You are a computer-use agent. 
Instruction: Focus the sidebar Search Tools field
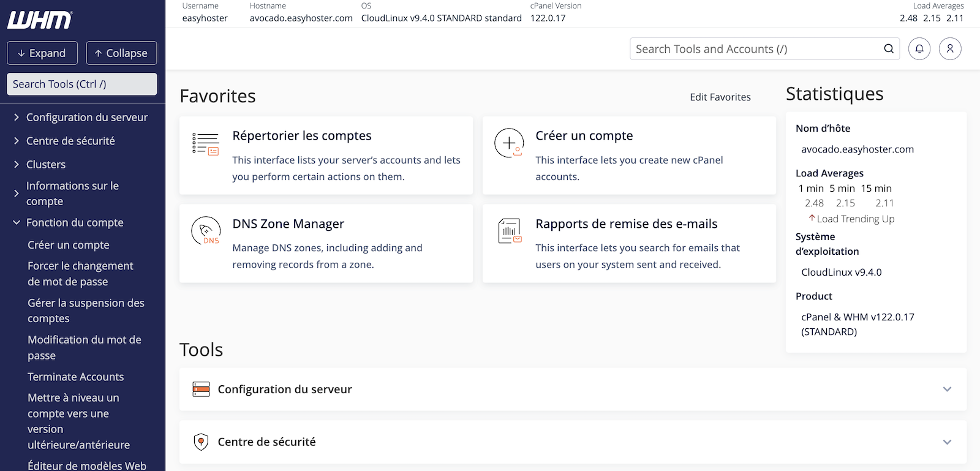82,84
